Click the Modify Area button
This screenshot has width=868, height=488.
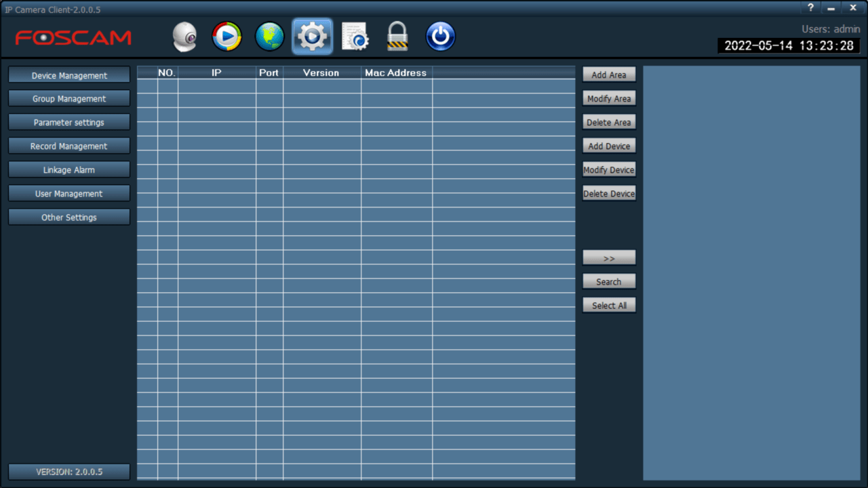pos(609,98)
